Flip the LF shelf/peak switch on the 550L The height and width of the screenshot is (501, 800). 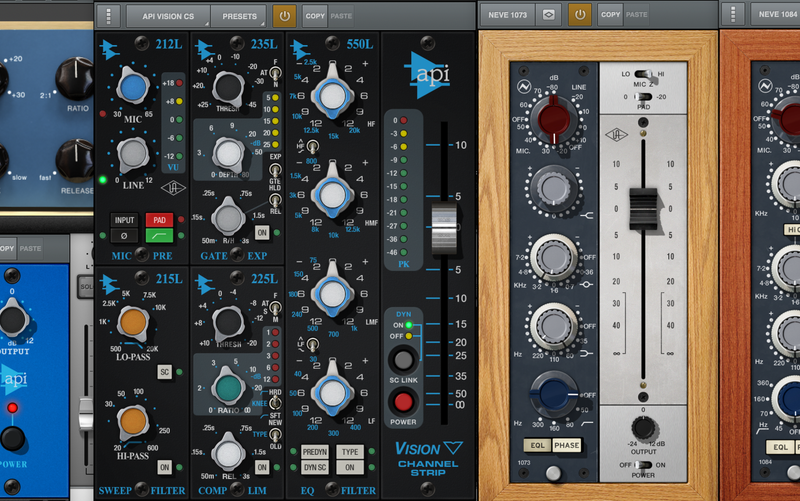coord(313,345)
